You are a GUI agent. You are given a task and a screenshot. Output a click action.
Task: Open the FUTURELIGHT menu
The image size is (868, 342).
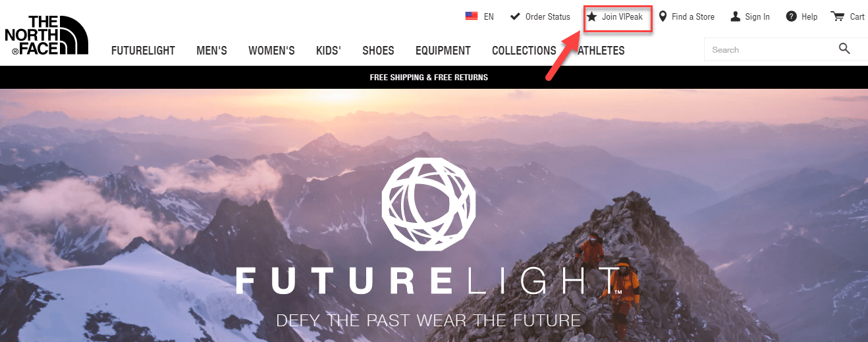[143, 51]
